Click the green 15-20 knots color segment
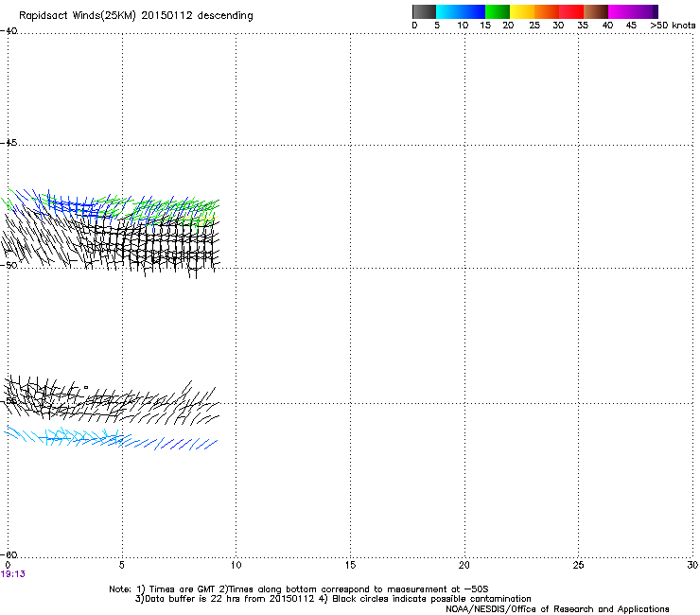Image resolution: width=700 pixels, height=615 pixels. pyautogui.click(x=498, y=11)
